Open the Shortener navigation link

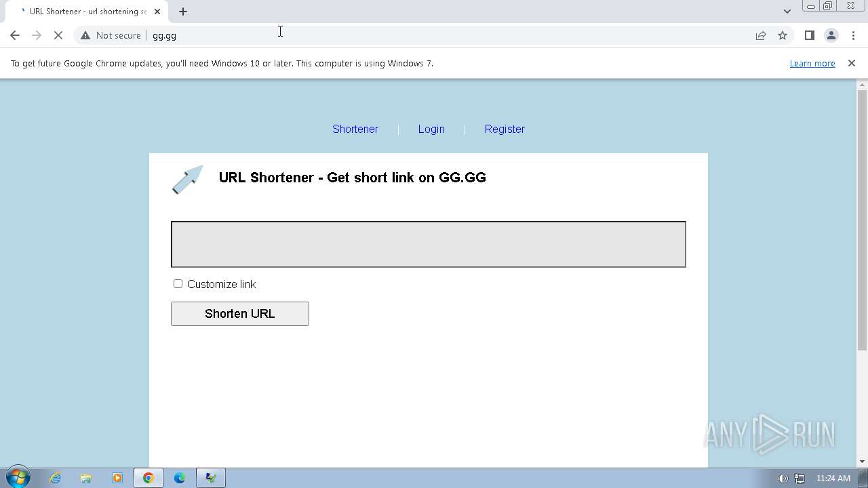click(355, 129)
